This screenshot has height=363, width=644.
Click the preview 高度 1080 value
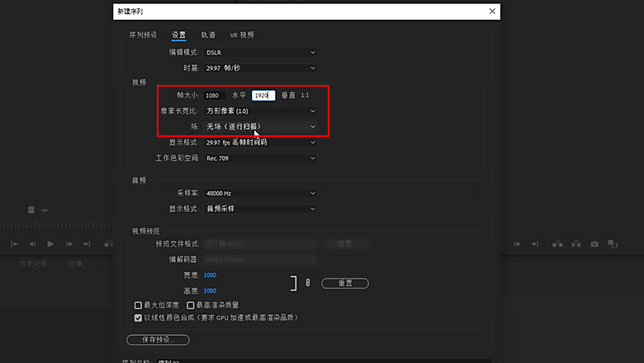point(210,290)
